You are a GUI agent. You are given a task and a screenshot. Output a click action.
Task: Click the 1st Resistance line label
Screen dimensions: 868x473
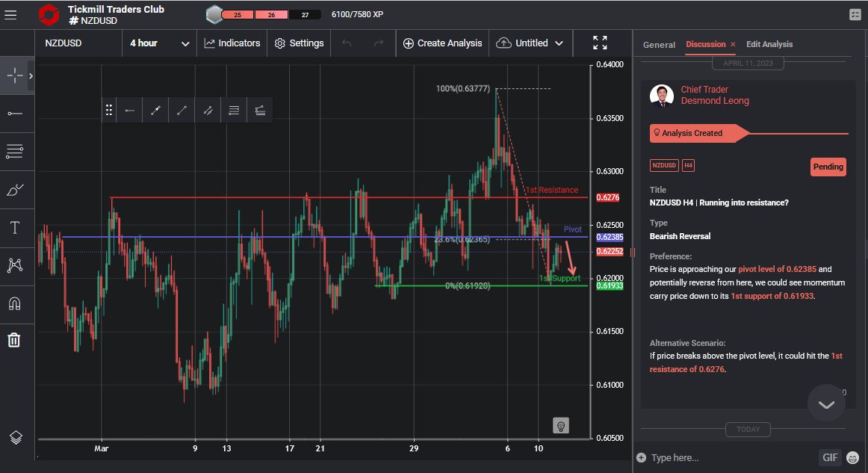[x=552, y=190]
